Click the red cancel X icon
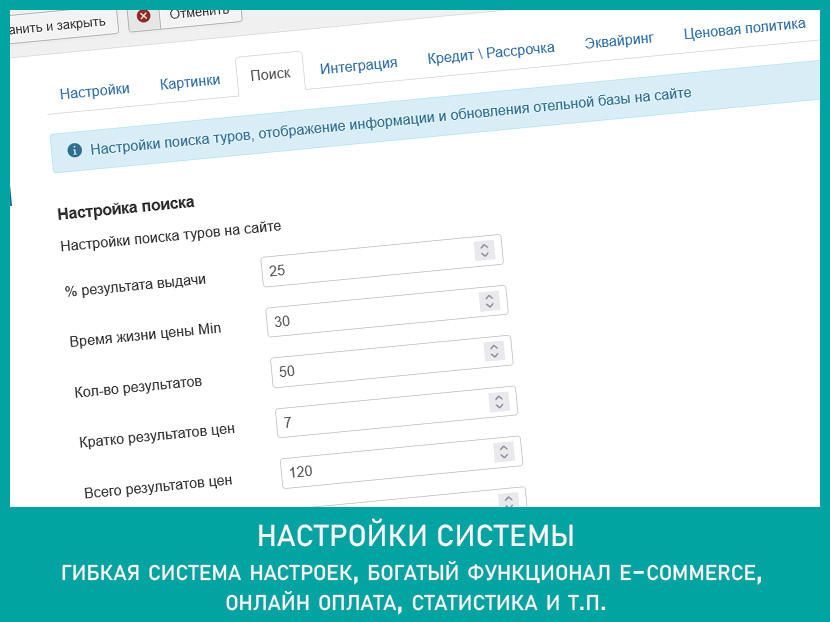The image size is (830, 622). pos(145,16)
